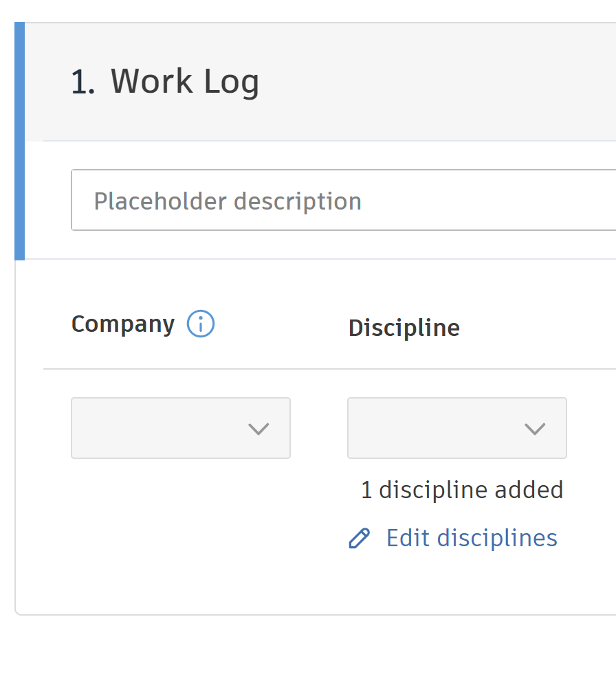Click the '1 discipline added' text
This screenshot has width=616, height=685.
click(461, 490)
